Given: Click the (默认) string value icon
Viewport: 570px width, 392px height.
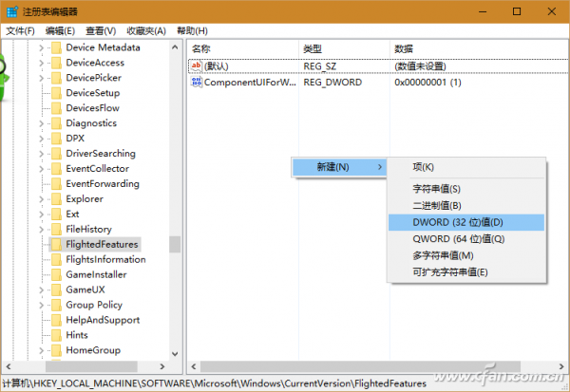Looking at the screenshot, I should pos(197,65).
